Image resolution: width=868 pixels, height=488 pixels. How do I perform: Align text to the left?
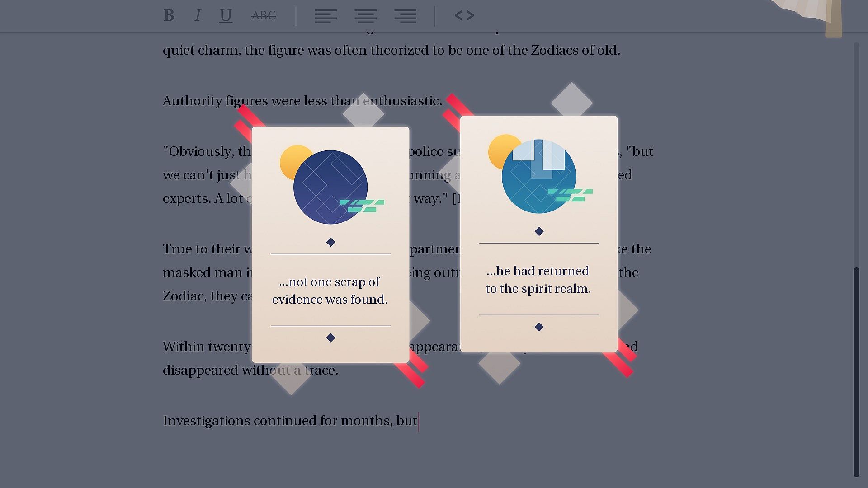point(325,16)
